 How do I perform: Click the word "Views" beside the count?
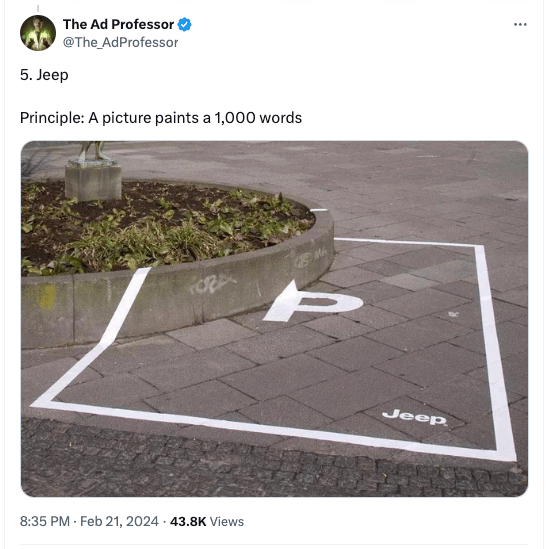pos(227,521)
